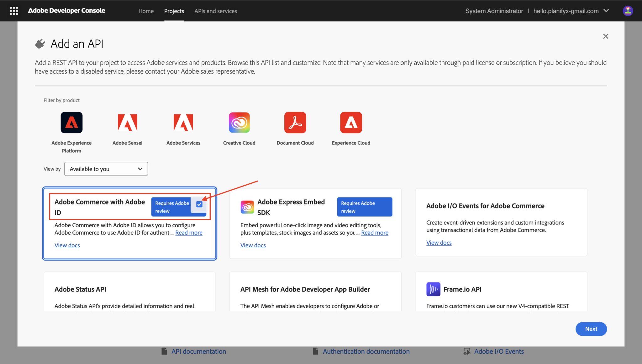Open API documentation link

point(199,351)
